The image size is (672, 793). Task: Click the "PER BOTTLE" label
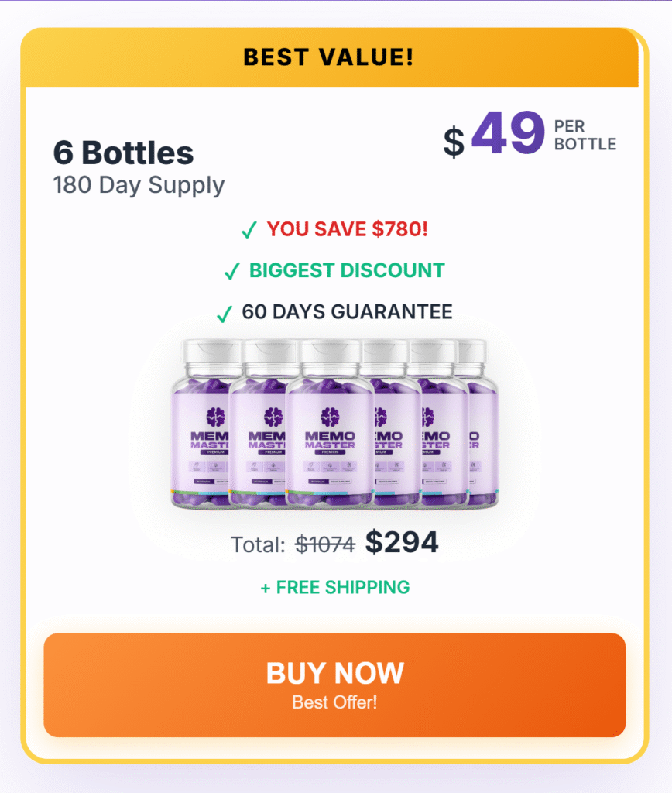pyautogui.click(x=585, y=135)
